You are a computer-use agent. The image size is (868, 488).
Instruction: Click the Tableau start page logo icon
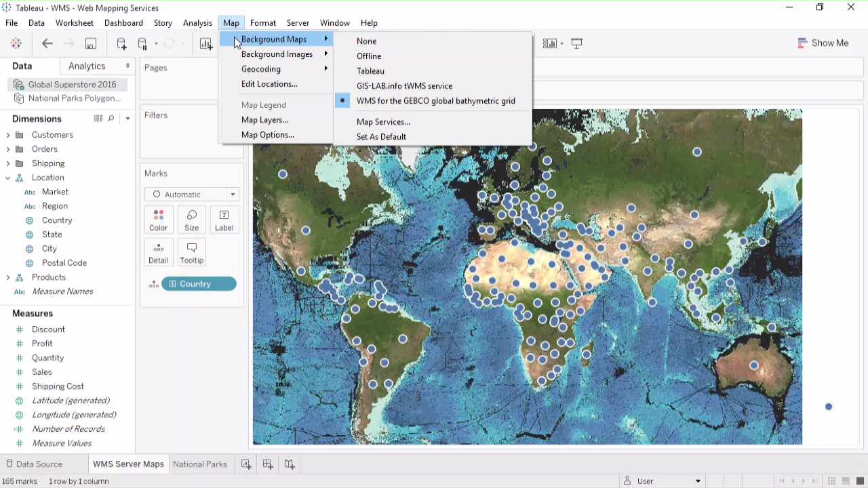16,43
